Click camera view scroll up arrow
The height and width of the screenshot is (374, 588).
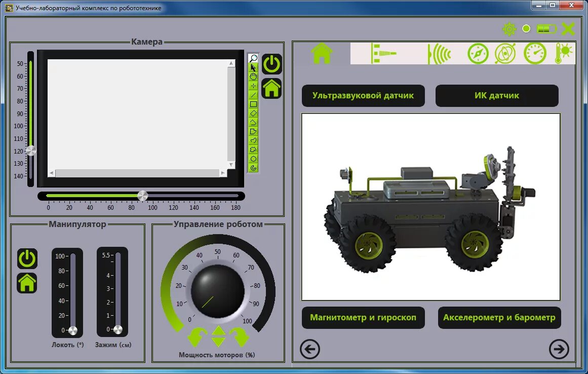pos(231,63)
